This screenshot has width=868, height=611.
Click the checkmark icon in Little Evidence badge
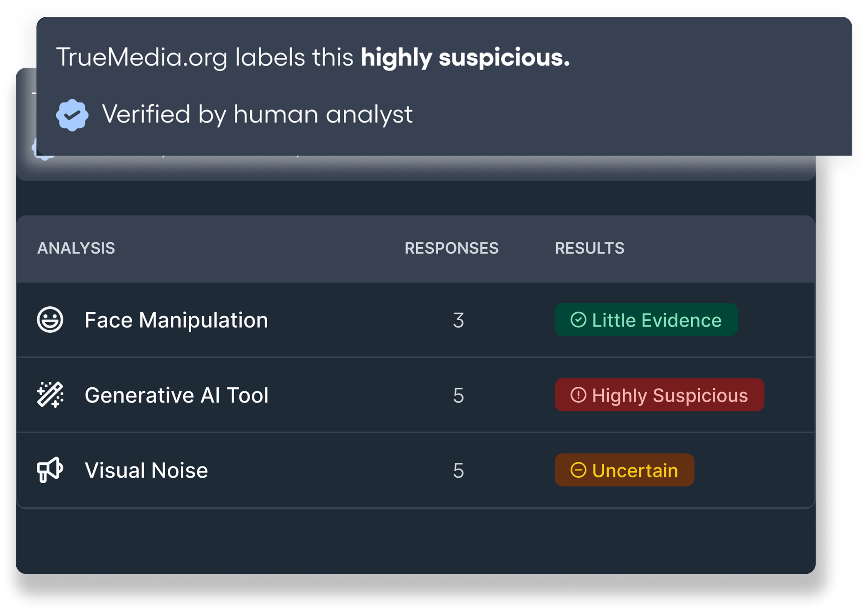pos(578,320)
